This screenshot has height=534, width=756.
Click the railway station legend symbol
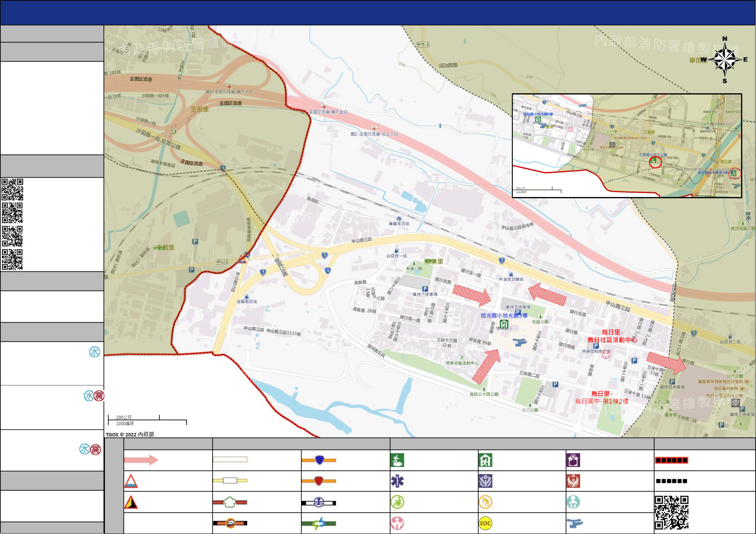pos(319,503)
